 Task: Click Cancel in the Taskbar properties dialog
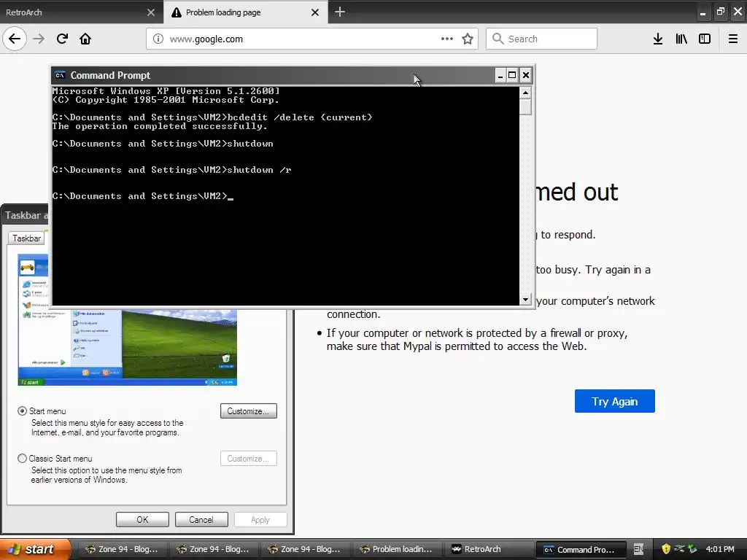(201, 519)
